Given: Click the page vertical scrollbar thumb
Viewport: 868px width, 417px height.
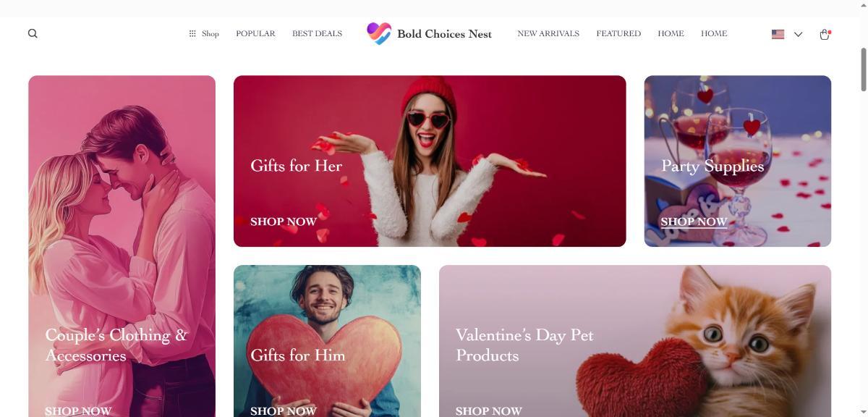Looking at the screenshot, I should click(863, 70).
